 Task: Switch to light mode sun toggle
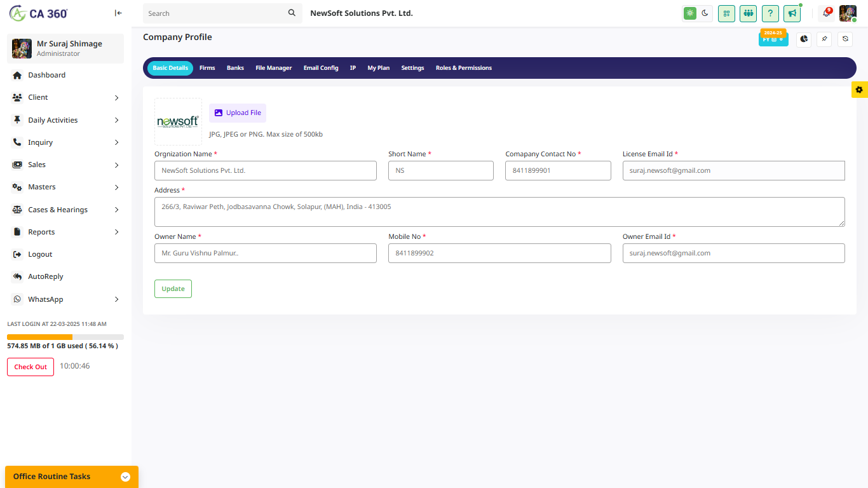pos(690,13)
